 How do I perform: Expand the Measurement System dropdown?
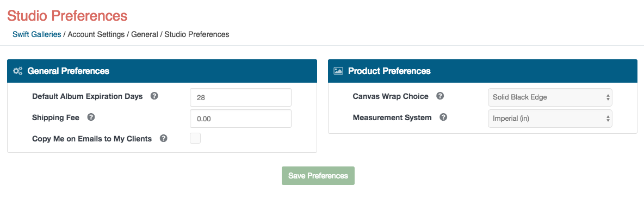(550, 118)
